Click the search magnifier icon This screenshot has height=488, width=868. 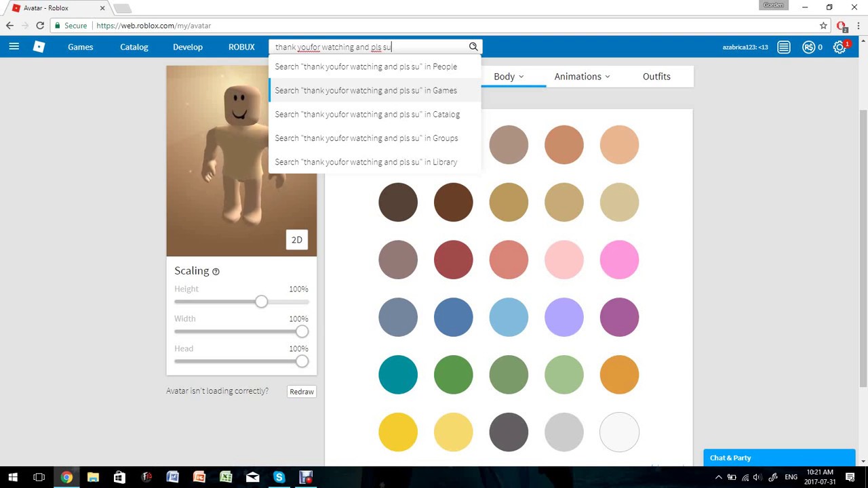coord(473,47)
